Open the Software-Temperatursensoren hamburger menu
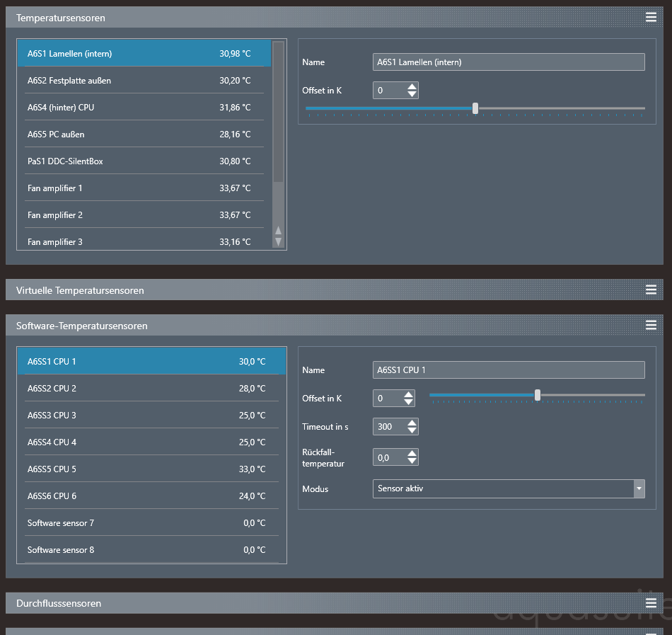 pos(651,325)
